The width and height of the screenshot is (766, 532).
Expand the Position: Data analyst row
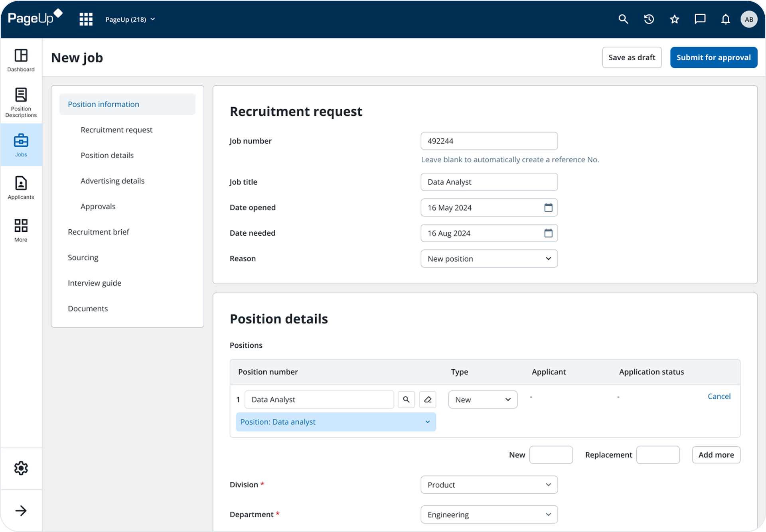click(427, 422)
